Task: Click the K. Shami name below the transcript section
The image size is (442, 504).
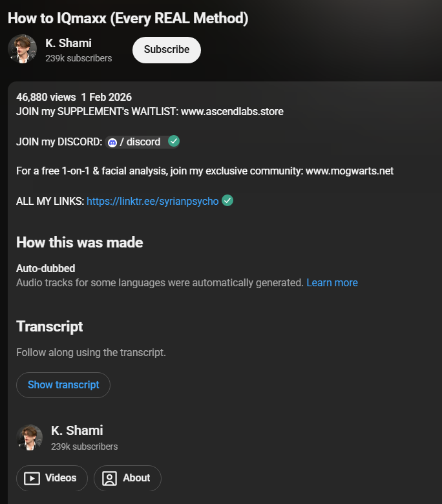Action: coord(77,430)
